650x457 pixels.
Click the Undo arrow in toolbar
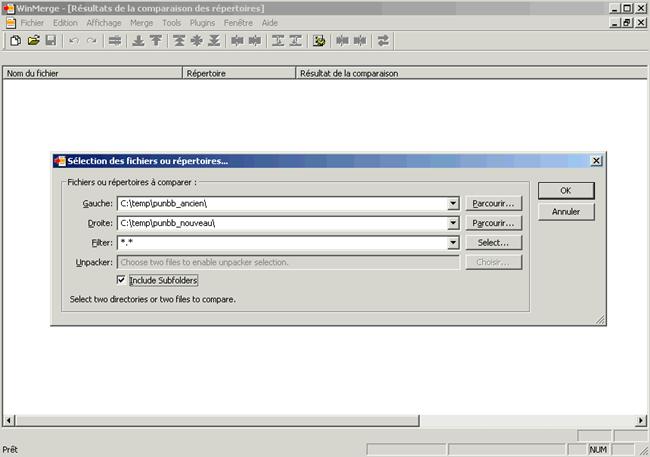click(x=74, y=41)
